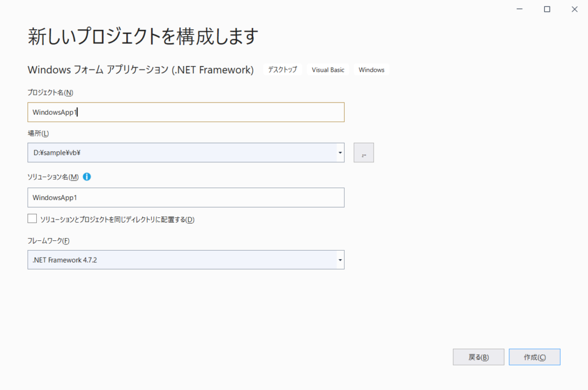Click the プロジェクト名(N) label
This screenshot has height=390, width=588.
click(51, 92)
